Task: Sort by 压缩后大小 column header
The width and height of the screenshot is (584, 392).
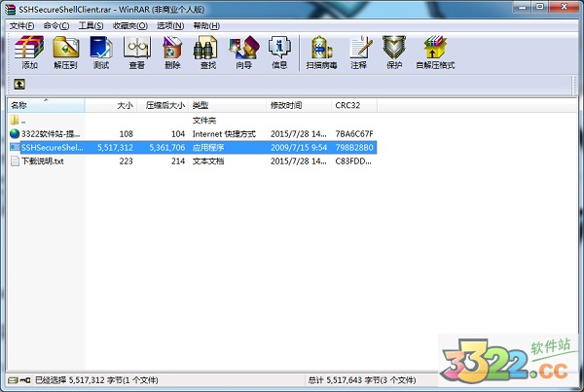Action: click(163, 105)
